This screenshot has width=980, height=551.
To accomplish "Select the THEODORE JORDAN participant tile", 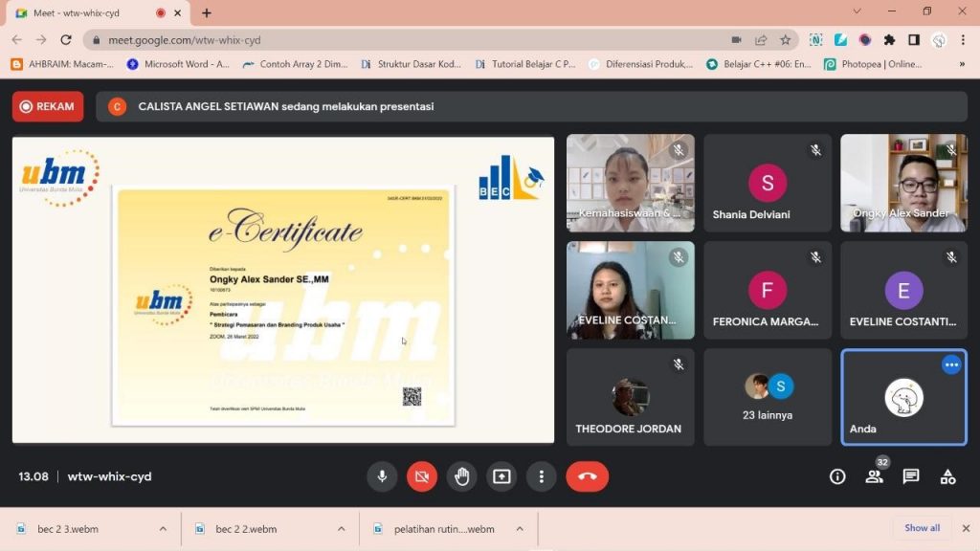I will click(x=630, y=397).
